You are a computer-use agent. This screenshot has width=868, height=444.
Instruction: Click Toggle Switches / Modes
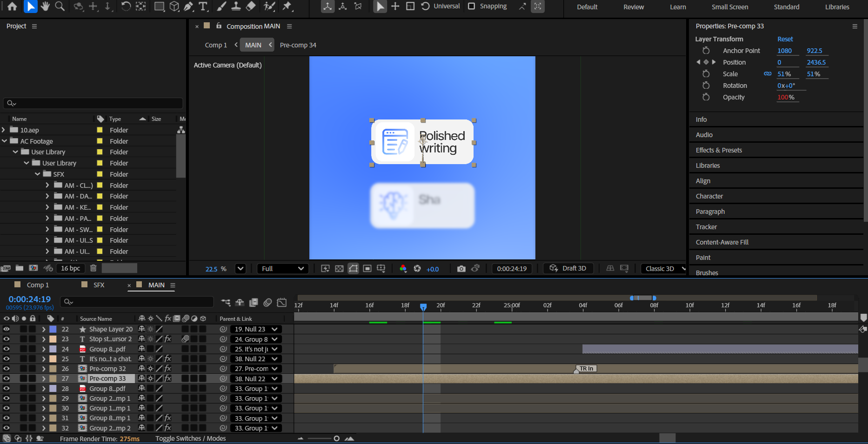click(190, 438)
